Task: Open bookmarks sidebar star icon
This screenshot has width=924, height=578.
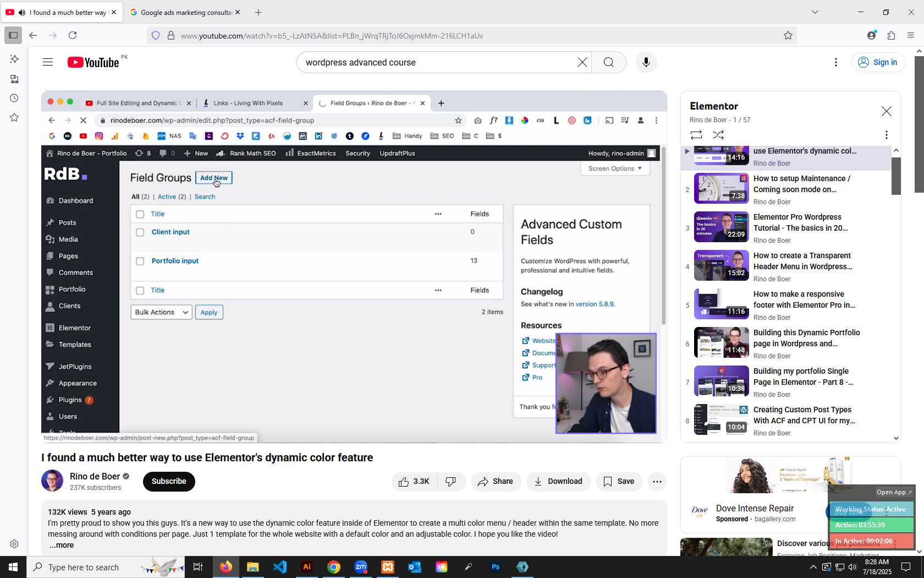Action: [14, 118]
